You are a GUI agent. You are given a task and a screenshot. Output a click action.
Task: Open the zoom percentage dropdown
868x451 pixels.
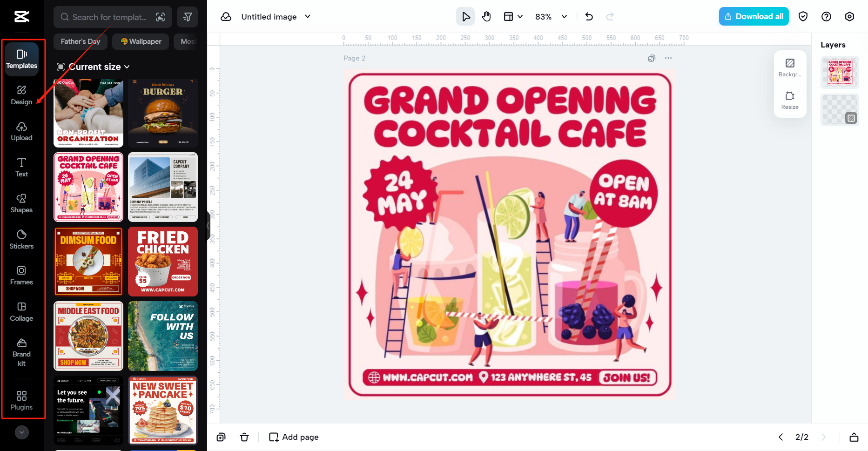551,16
